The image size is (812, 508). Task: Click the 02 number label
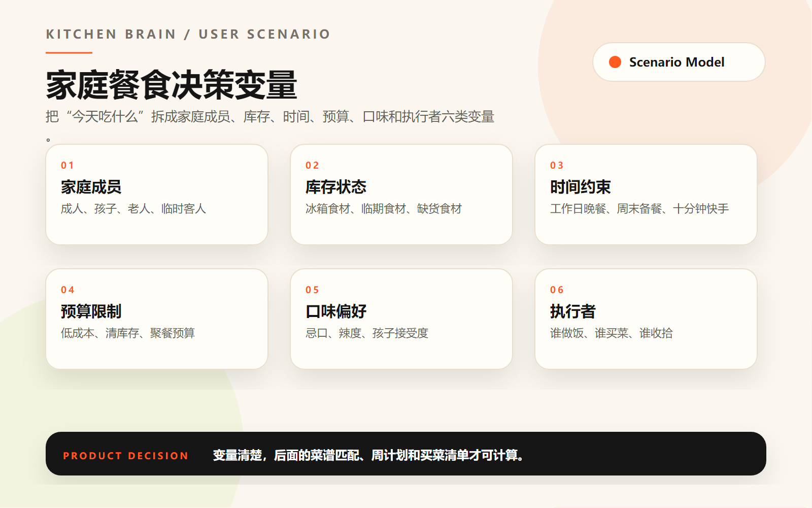(x=312, y=166)
